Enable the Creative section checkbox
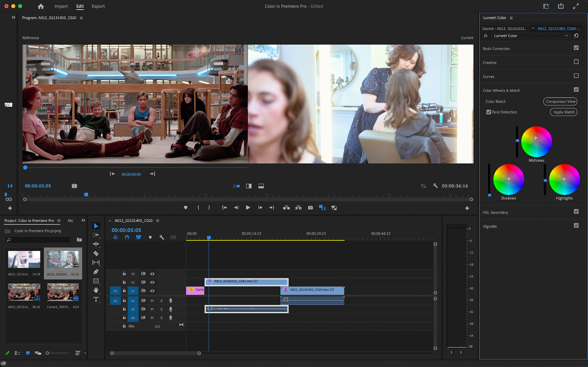The height and width of the screenshot is (367, 588). (576, 62)
